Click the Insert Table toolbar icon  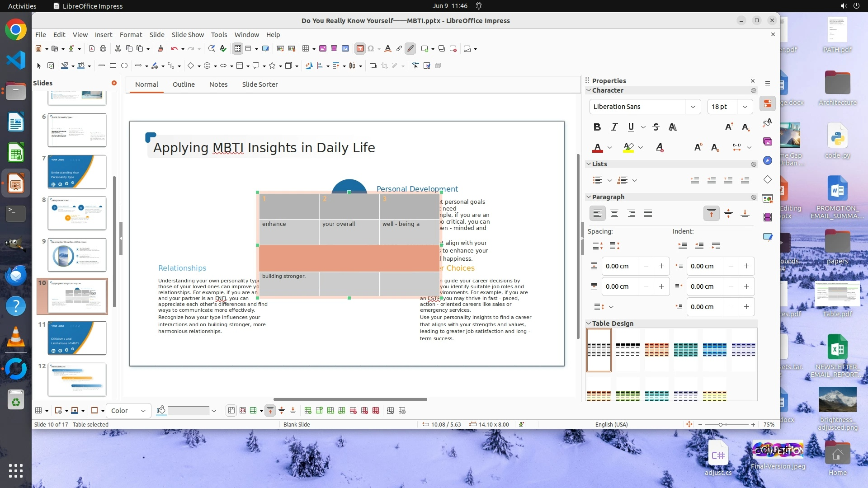(306, 49)
